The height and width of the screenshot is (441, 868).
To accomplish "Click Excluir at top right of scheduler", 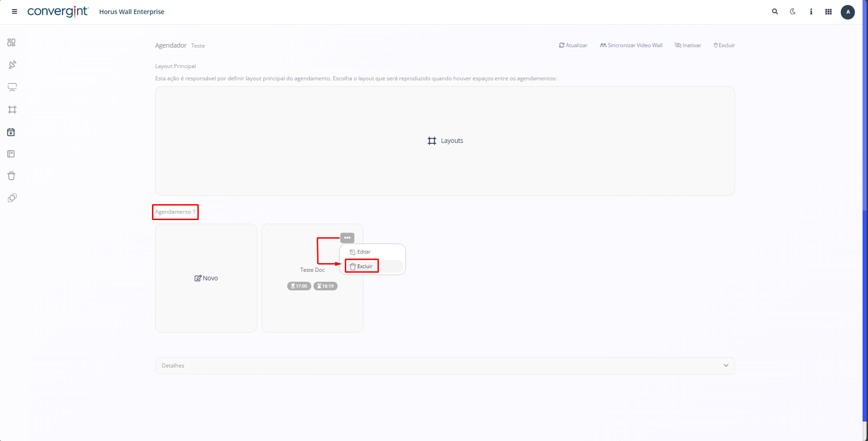I will 724,45.
